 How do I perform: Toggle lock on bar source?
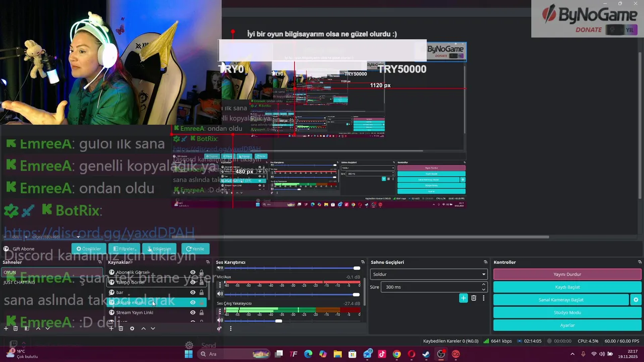(202, 293)
